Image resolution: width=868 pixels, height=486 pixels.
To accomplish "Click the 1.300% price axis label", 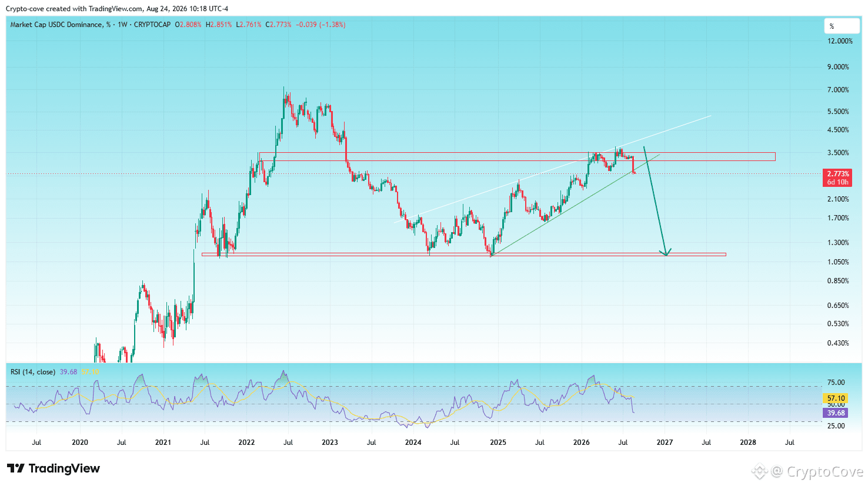I will click(x=838, y=243).
